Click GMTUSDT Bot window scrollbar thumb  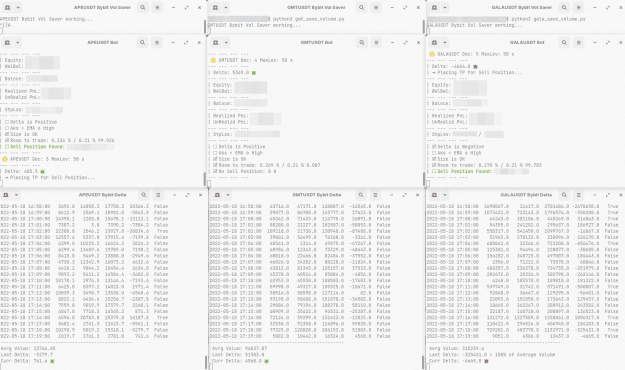pos(423,179)
